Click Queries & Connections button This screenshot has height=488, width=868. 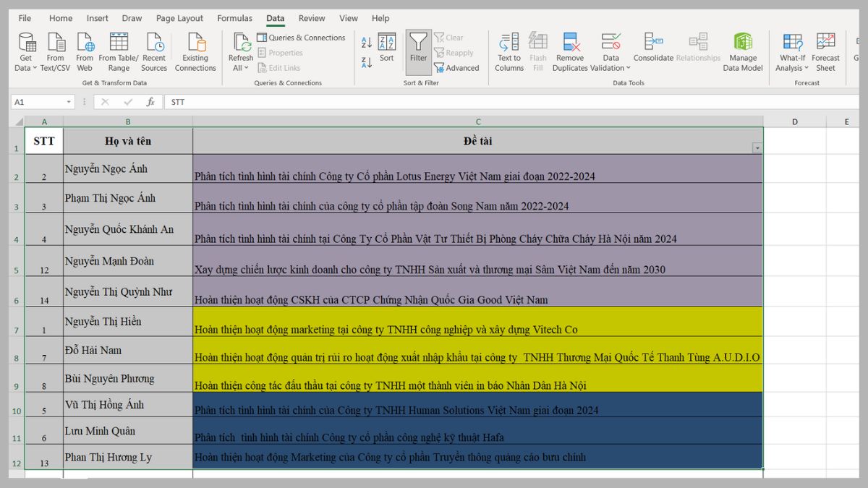pyautogui.click(x=301, y=37)
